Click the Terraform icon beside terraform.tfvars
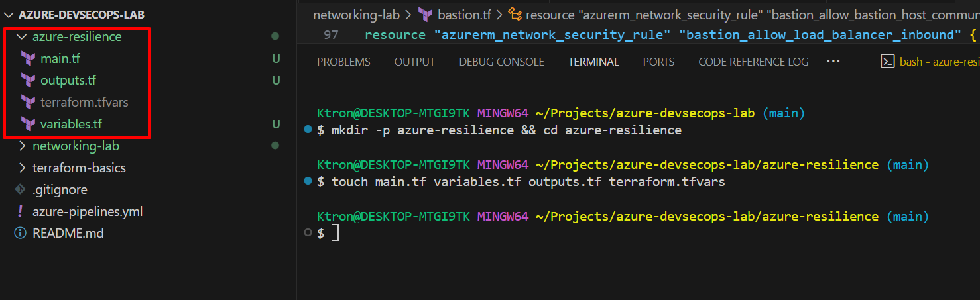Image resolution: width=980 pixels, height=300 pixels. (x=28, y=103)
